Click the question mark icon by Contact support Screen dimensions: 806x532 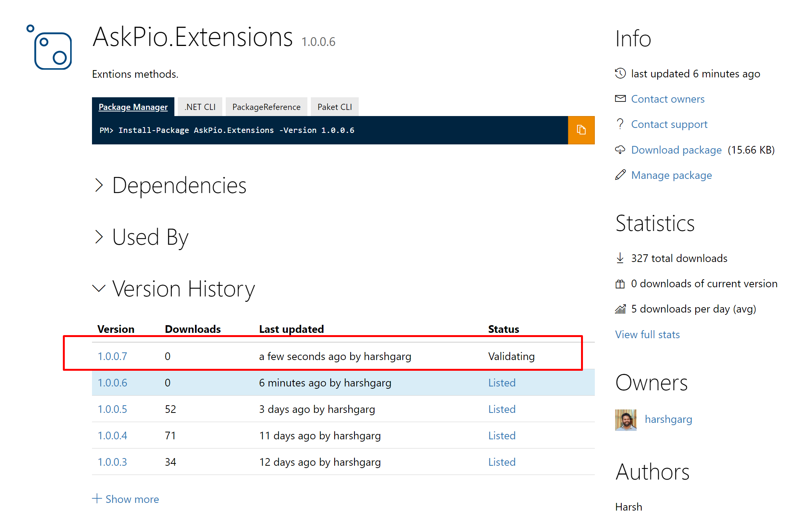(620, 124)
